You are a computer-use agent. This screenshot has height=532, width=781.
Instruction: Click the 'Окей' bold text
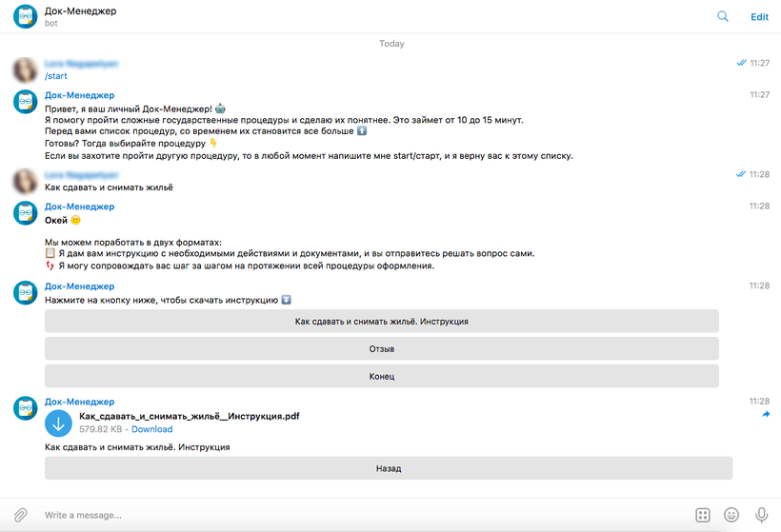(x=56, y=221)
